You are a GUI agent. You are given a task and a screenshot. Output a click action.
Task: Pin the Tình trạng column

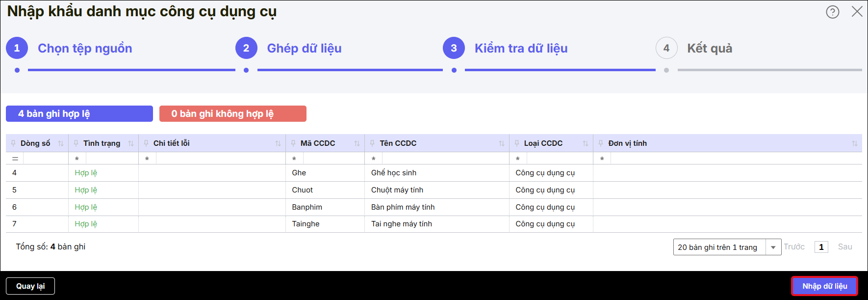point(76,143)
